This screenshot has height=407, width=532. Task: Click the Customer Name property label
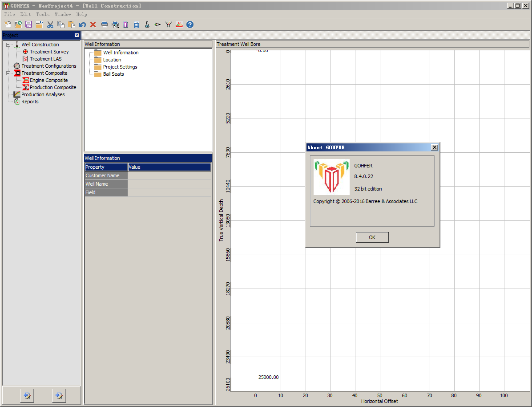coord(106,175)
